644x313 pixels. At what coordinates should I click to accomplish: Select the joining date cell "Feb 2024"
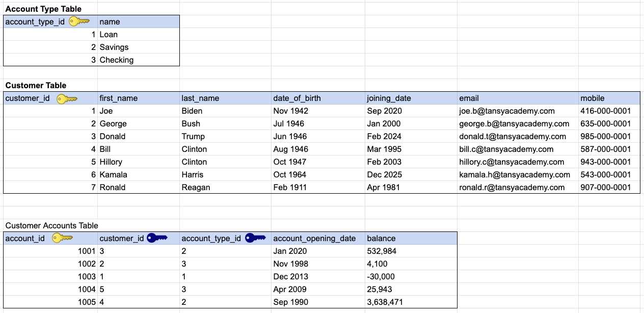point(411,136)
